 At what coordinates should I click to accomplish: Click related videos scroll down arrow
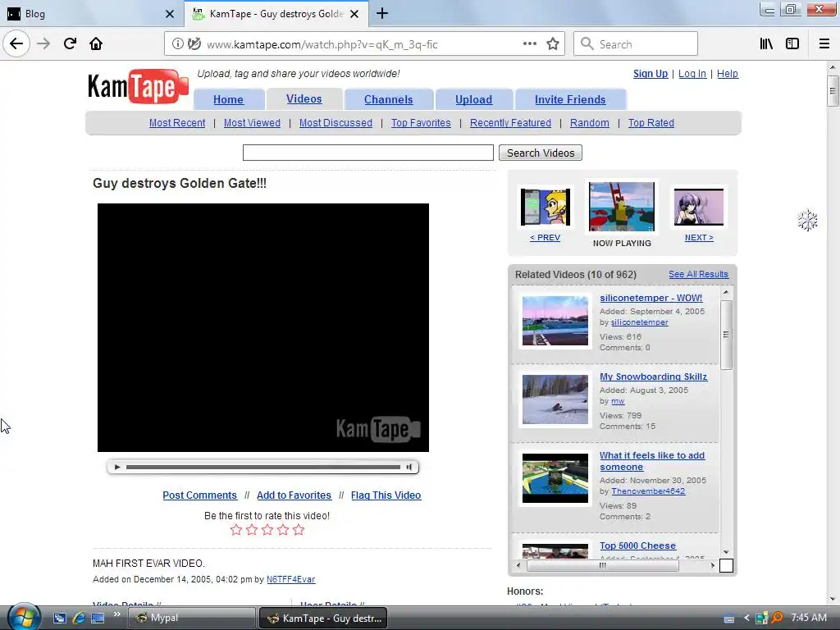click(726, 552)
